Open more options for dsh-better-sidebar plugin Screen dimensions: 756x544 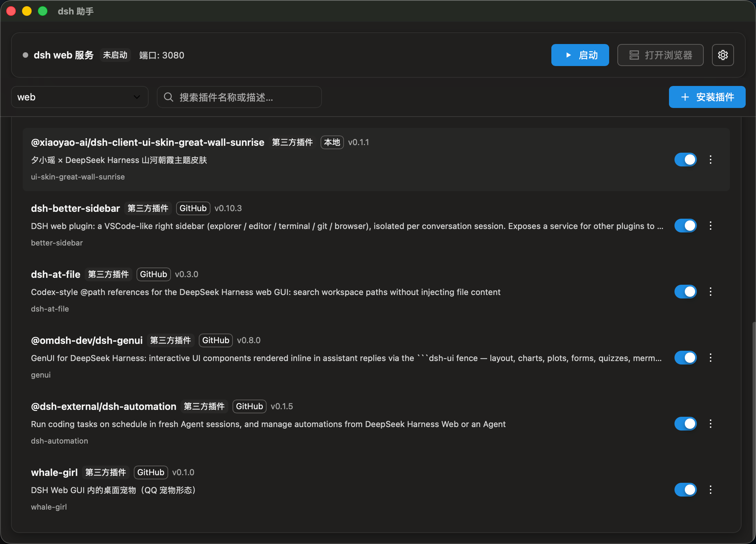pos(711,226)
